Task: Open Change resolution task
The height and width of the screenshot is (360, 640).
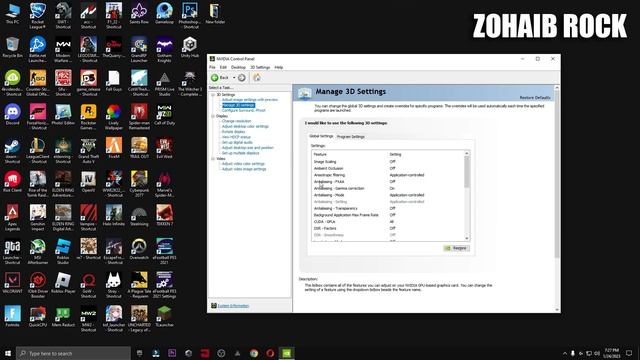Action: (236, 121)
